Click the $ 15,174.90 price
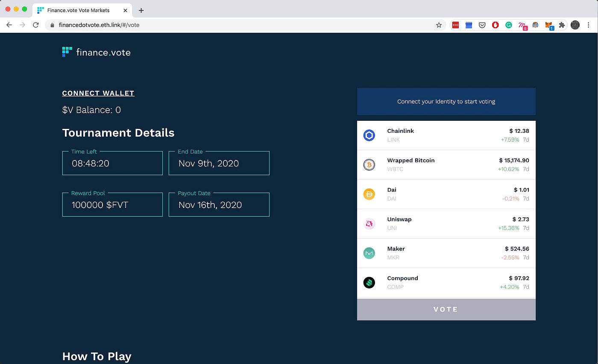The height and width of the screenshot is (364, 598). pos(514,160)
